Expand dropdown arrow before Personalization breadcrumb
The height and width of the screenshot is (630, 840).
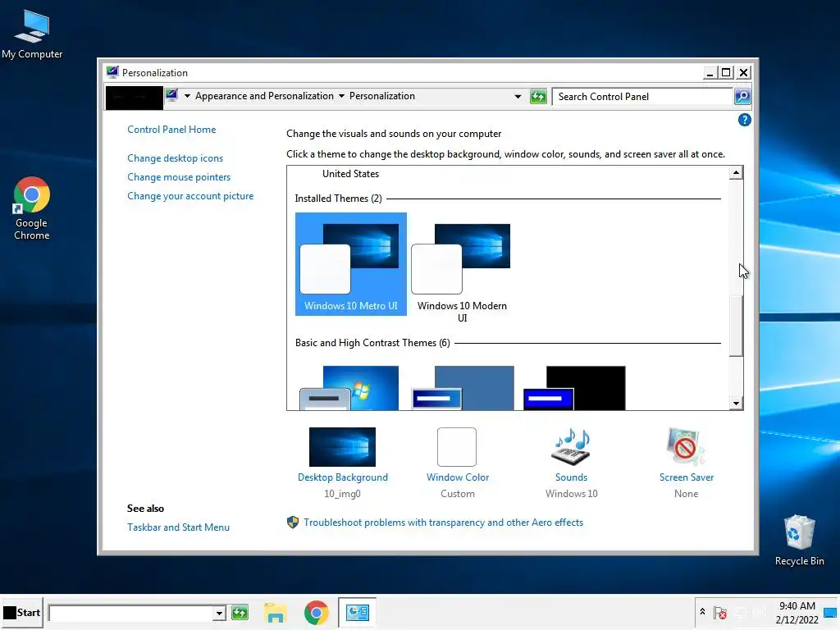[x=341, y=96]
